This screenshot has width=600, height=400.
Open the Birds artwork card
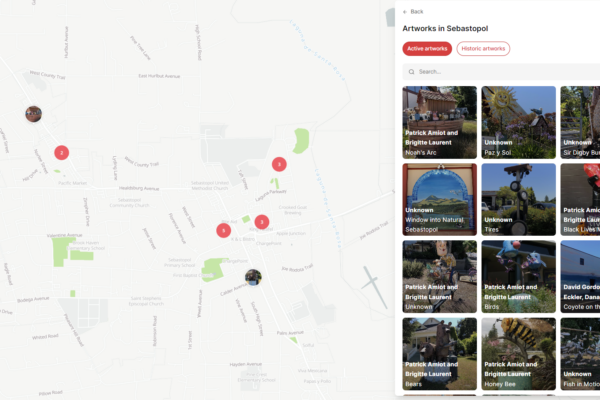(518, 276)
